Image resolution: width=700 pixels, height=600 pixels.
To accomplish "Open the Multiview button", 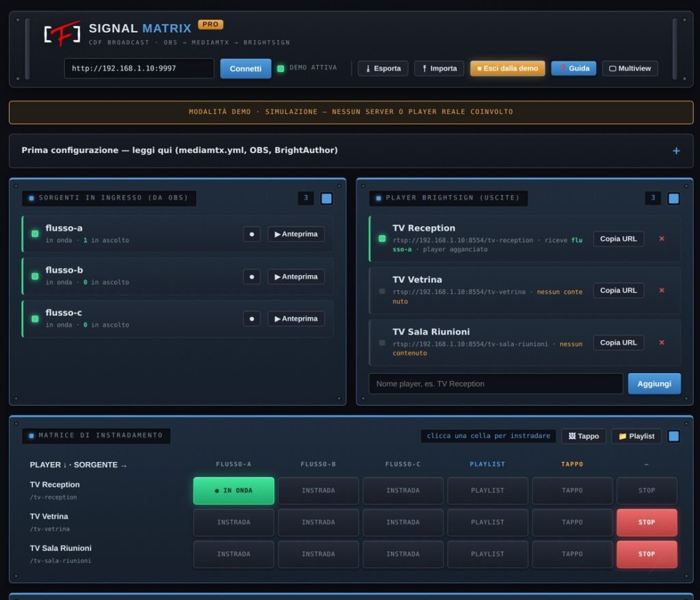I will [x=630, y=68].
